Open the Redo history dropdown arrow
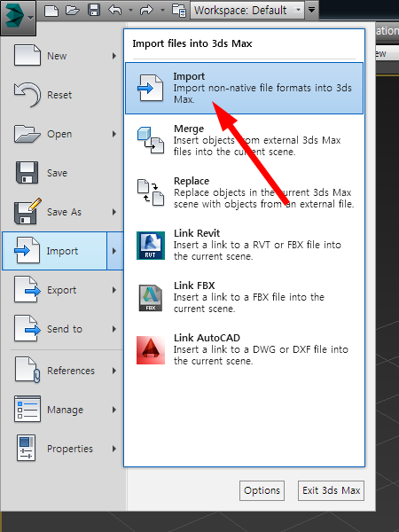The image size is (399, 532). pos(162,10)
